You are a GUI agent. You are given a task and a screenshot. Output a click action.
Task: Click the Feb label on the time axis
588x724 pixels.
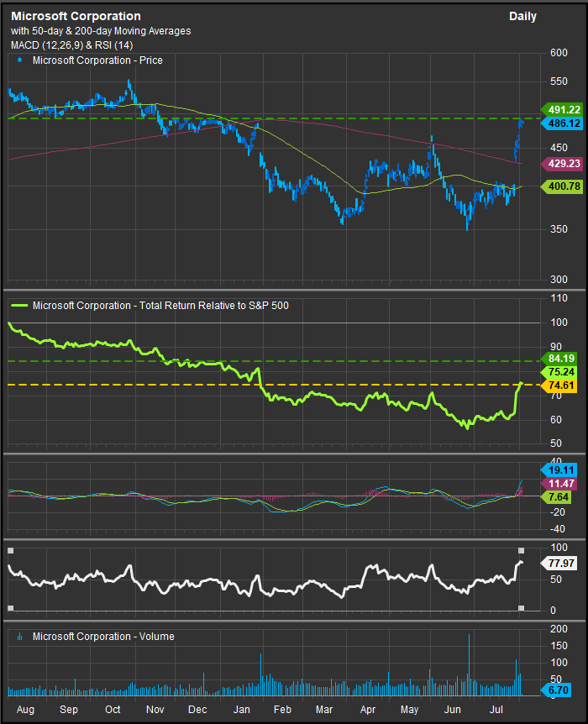click(283, 709)
